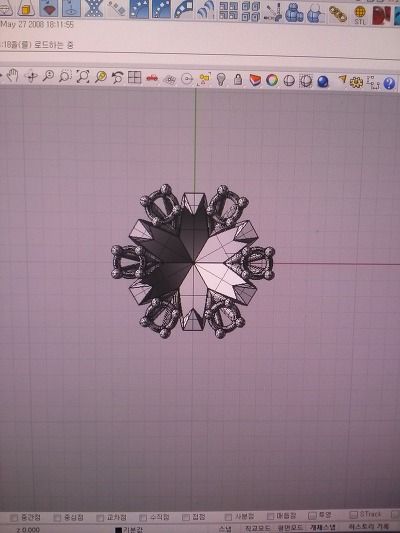
Task: Click the STL globe export icon
Action: (360, 15)
